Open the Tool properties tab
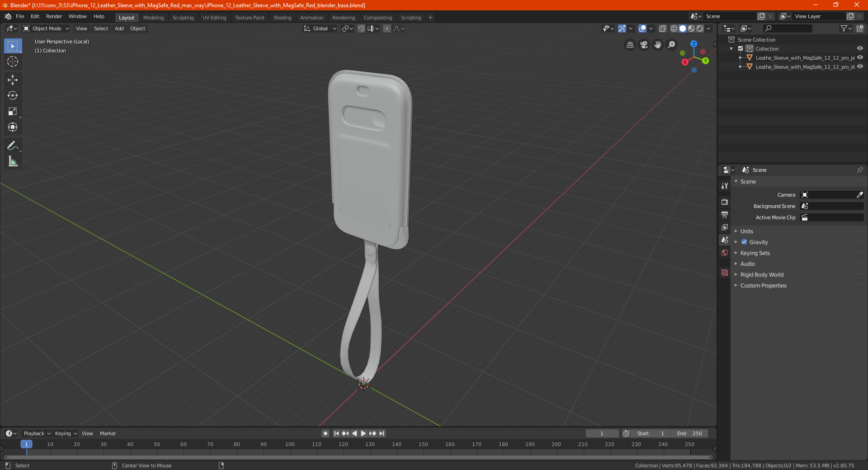This screenshot has height=470, width=868. click(x=725, y=186)
